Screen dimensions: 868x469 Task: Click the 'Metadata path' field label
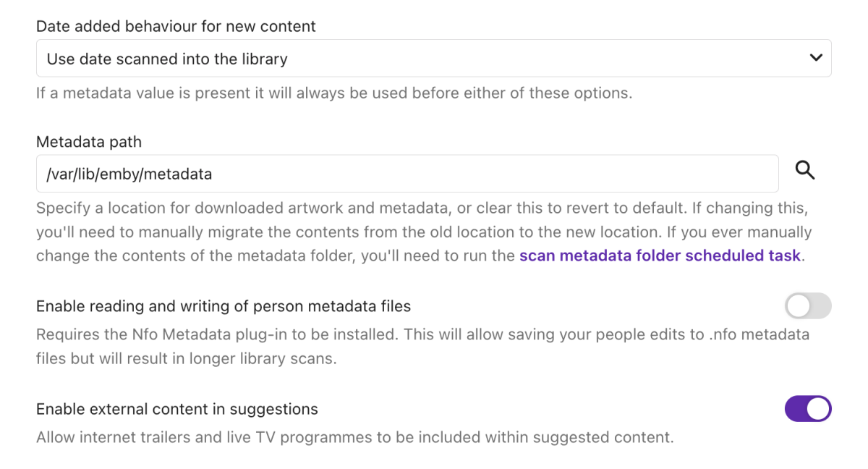[89, 142]
